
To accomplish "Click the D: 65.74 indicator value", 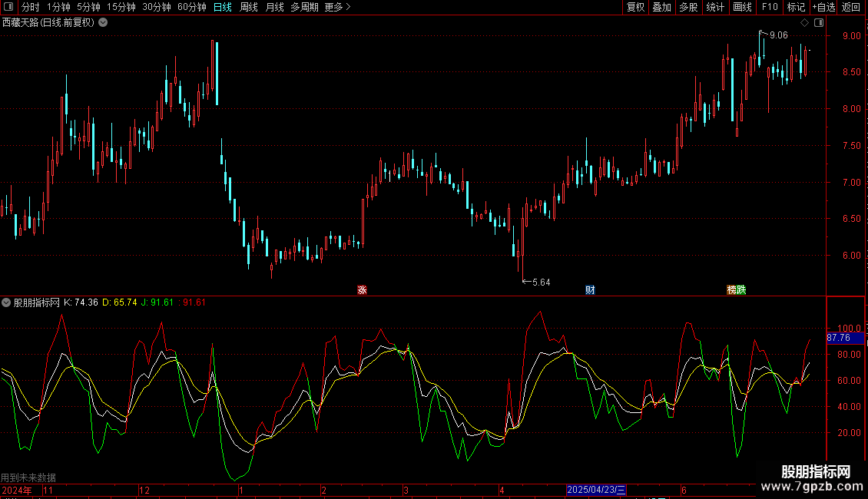I will tap(120, 302).
